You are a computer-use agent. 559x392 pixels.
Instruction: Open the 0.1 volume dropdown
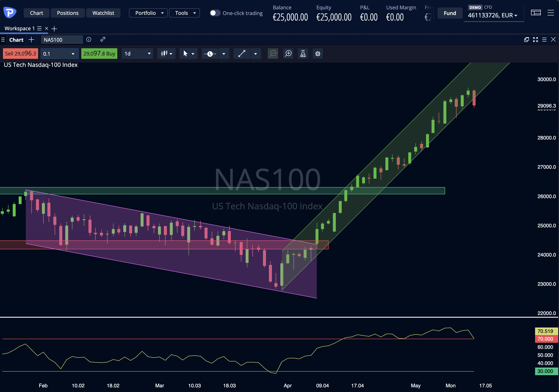pos(59,54)
